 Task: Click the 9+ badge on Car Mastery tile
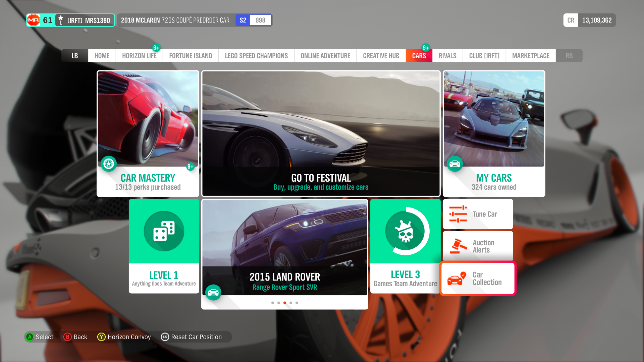(191, 166)
